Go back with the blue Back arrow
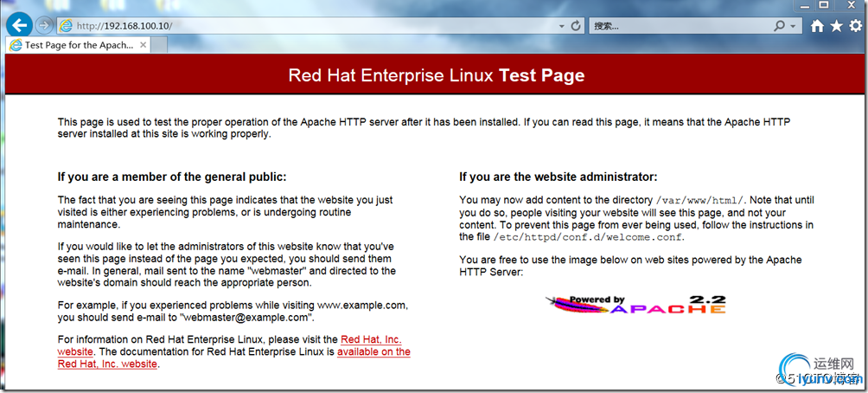The width and height of the screenshot is (868, 393). [19, 25]
